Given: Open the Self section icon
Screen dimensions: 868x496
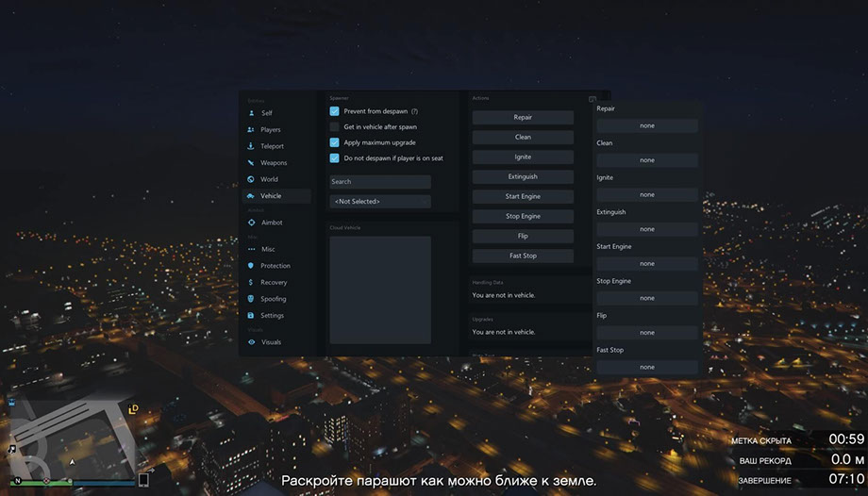Looking at the screenshot, I should click(251, 113).
